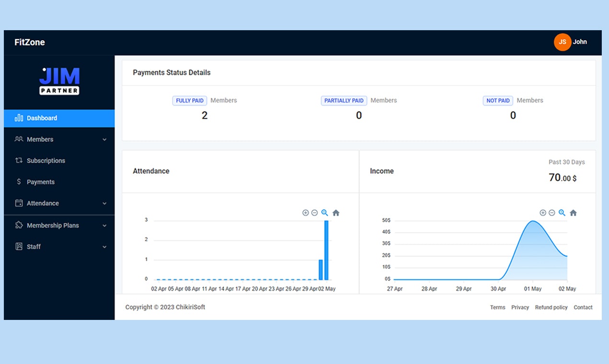The height and width of the screenshot is (364, 609).
Task: Open the Privacy footer link
Action: [520, 307]
